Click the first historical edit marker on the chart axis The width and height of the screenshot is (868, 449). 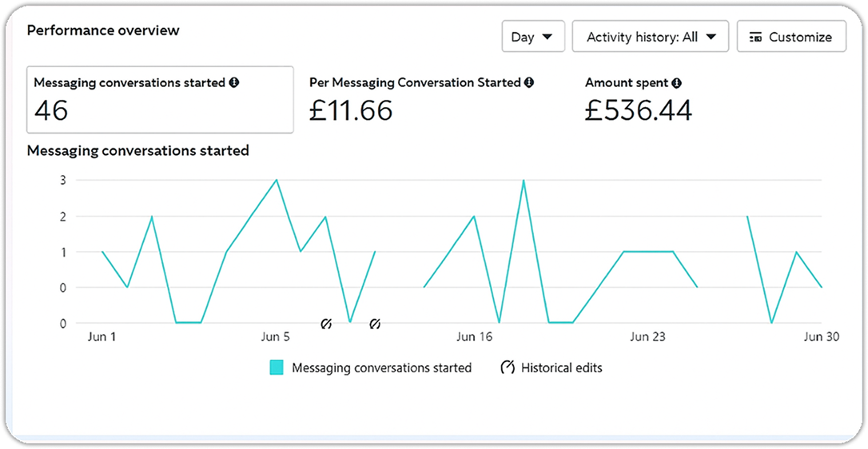click(326, 324)
